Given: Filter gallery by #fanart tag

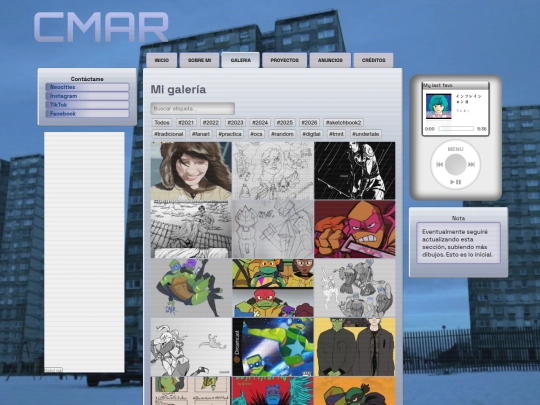Looking at the screenshot, I should (x=201, y=134).
